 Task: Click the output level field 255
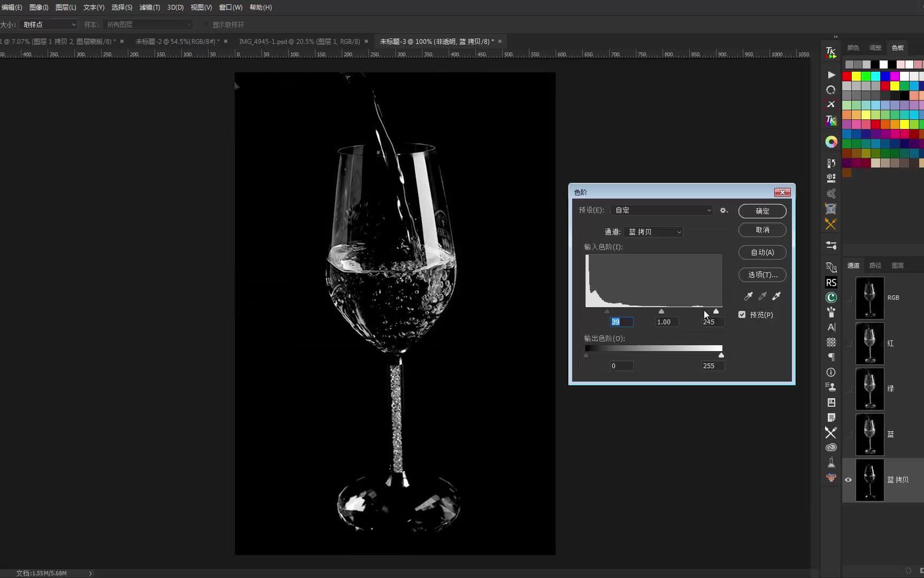click(713, 366)
